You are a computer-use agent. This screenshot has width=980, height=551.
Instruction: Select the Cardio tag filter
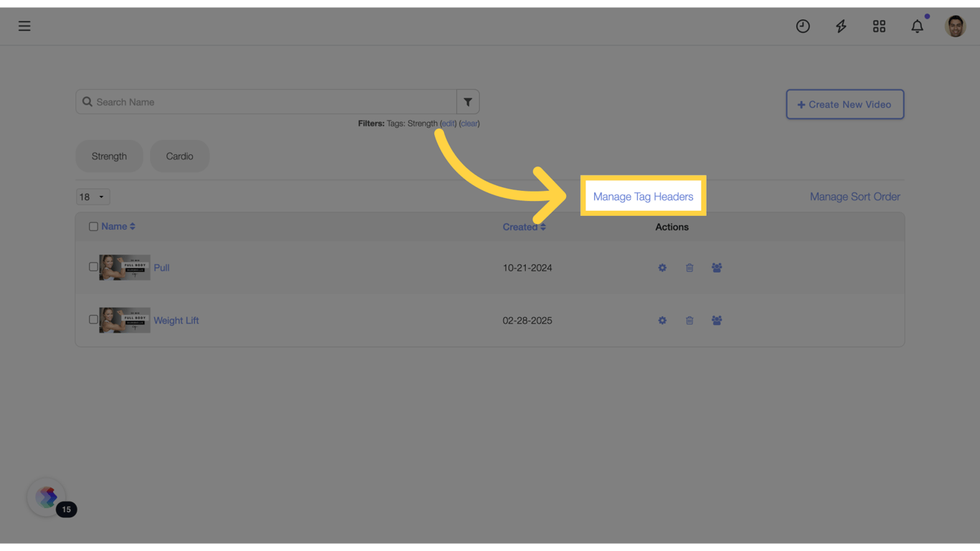pos(179,156)
